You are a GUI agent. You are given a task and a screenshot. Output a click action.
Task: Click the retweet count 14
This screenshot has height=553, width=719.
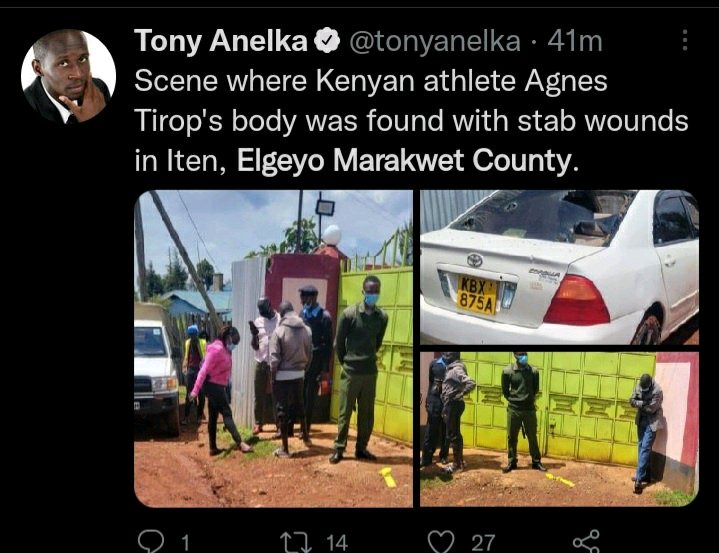[x=337, y=542]
